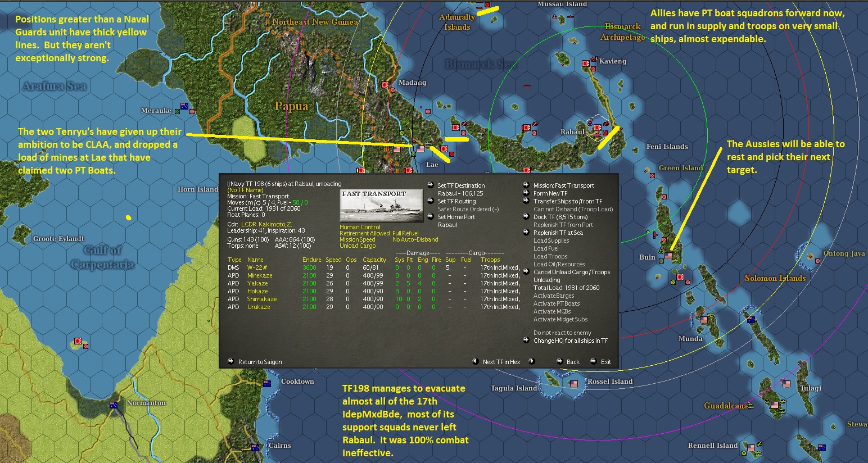Select the Australian flag at Normanton

pos(114,405)
